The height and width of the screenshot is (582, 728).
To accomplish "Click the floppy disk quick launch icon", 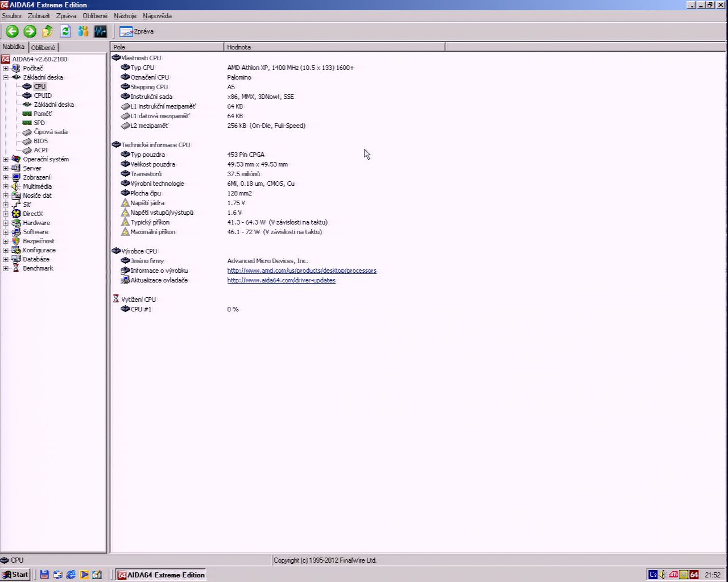I will [44, 575].
